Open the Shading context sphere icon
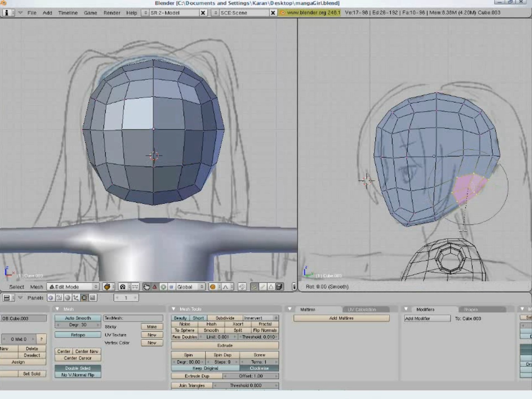This screenshot has width=532, height=399. coord(67,297)
